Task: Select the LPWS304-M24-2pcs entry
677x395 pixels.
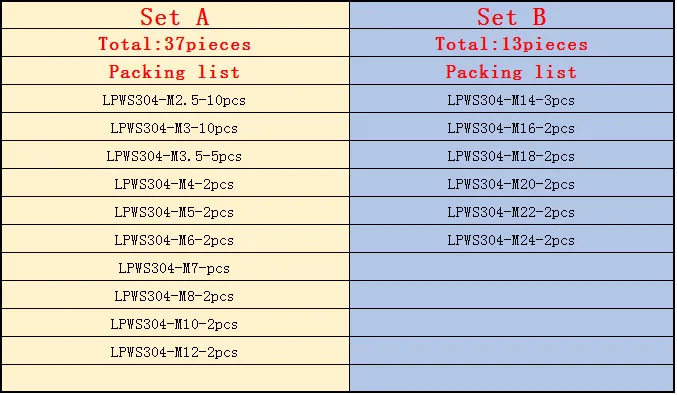Action: 512,239
